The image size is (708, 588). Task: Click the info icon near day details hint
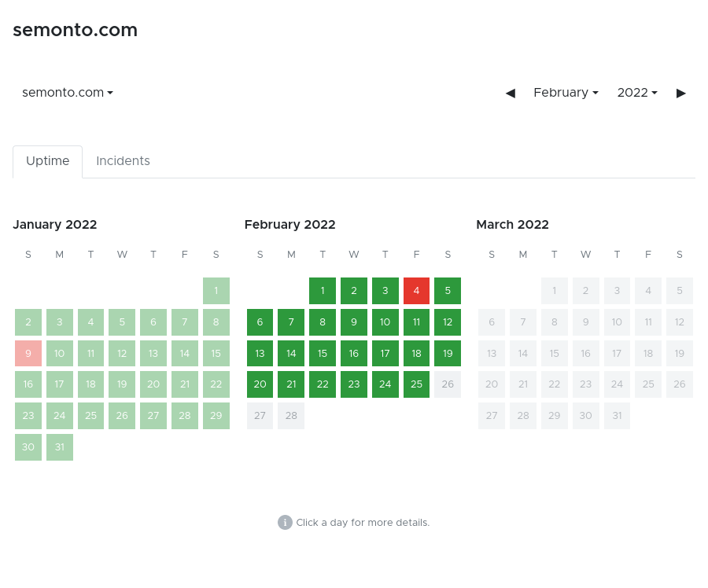point(285,523)
